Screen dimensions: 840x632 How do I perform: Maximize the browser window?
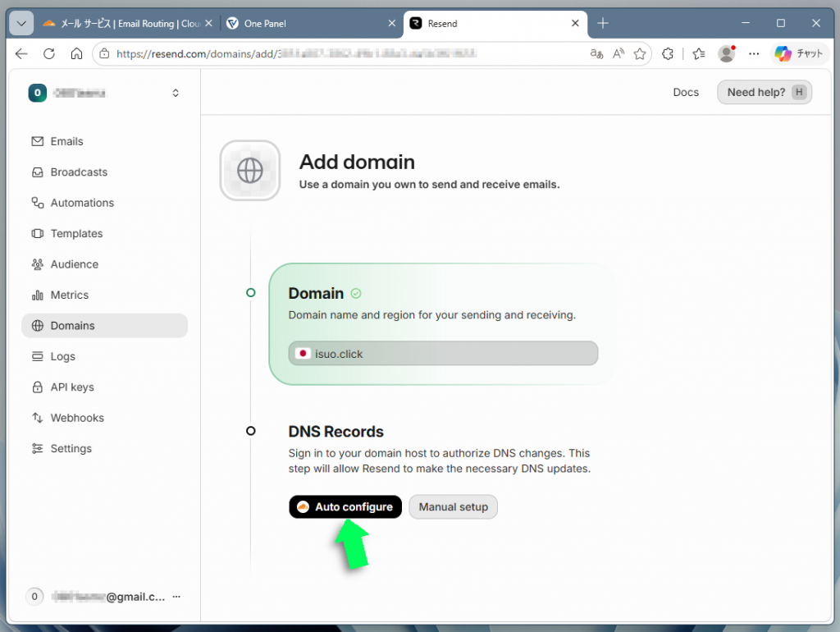781,23
